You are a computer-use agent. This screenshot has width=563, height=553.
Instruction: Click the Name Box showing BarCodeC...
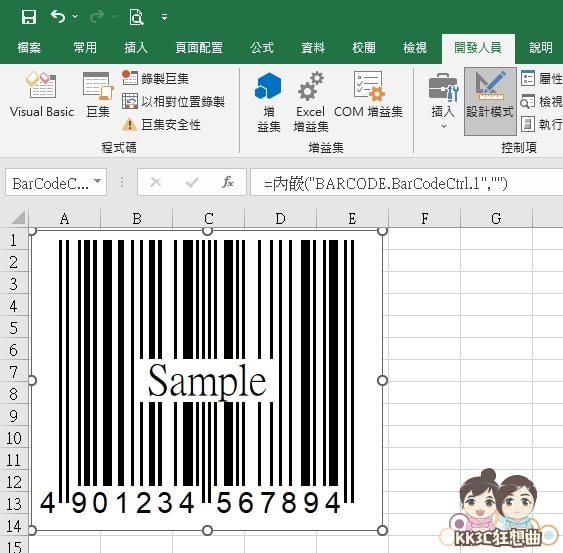pyautogui.click(x=50, y=183)
